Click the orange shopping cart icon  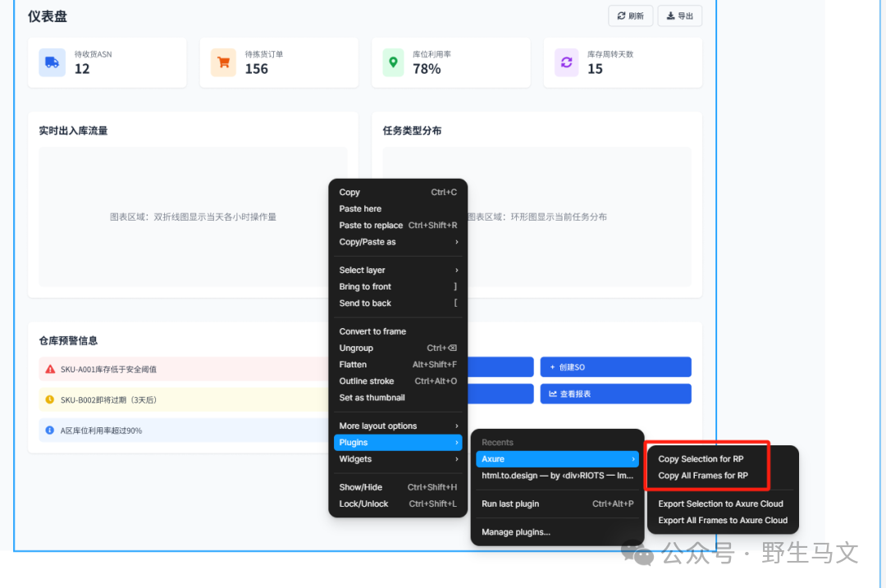tap(223, 62)
